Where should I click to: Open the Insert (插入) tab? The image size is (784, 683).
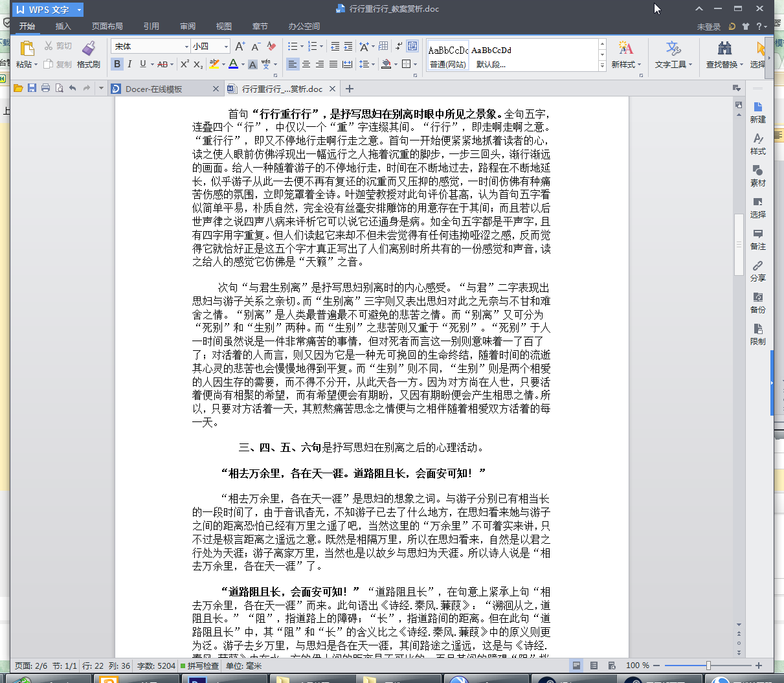(63, 27)
